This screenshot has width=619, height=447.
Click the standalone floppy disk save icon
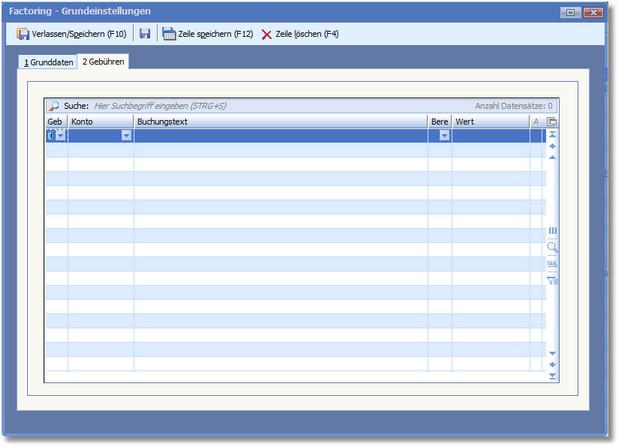(x=145, y=34)
